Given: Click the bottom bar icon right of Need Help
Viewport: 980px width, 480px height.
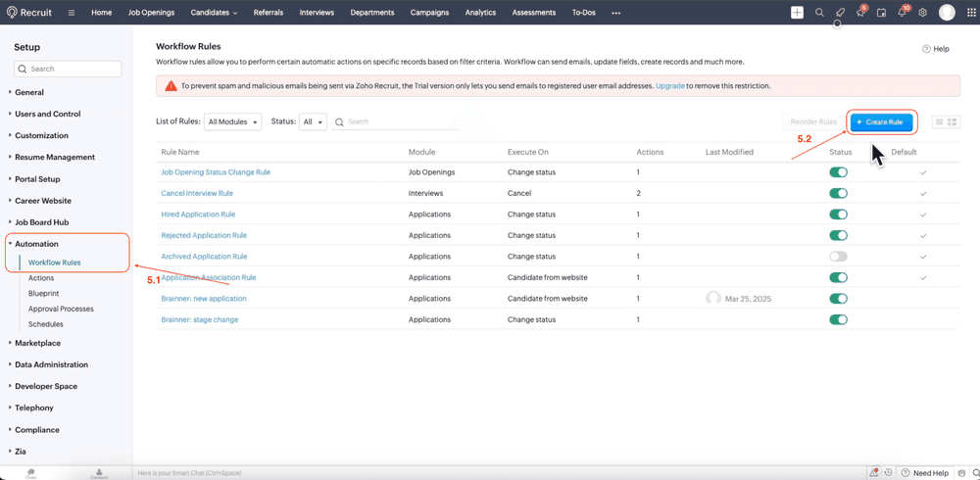Looking at the screenshot, I should [x=962, y=472].
